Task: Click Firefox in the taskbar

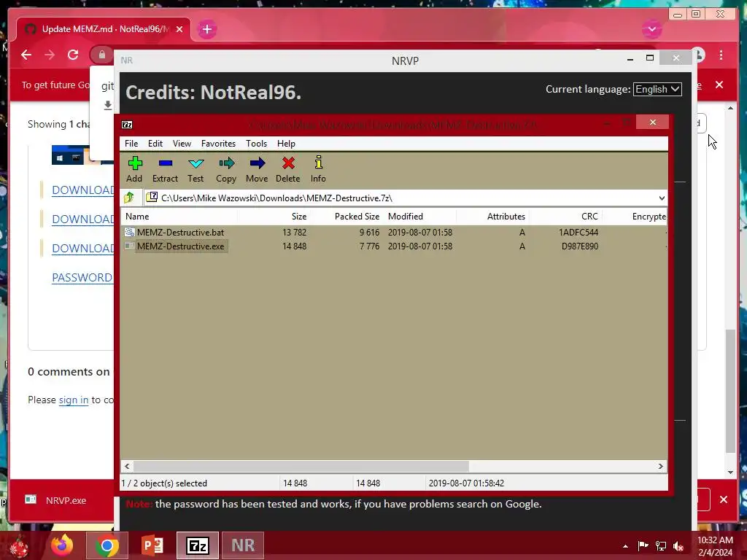Action: (x=62, y=545)
